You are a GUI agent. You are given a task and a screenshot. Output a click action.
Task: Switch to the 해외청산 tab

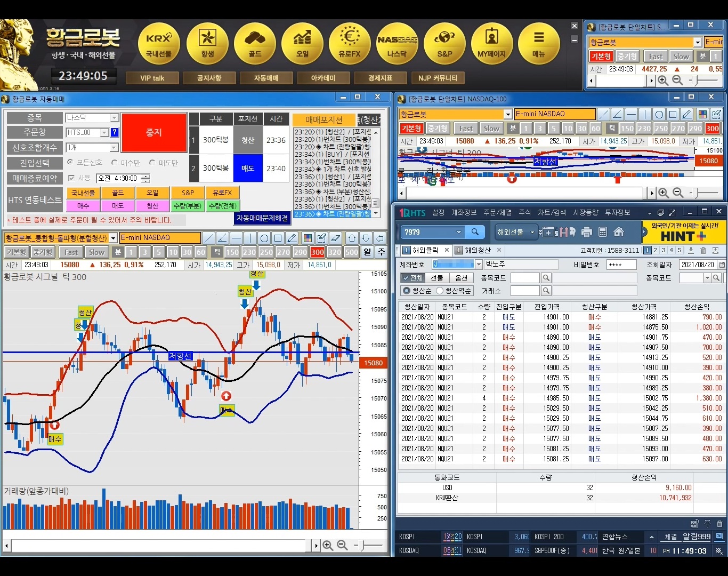[x=478, y=250]
